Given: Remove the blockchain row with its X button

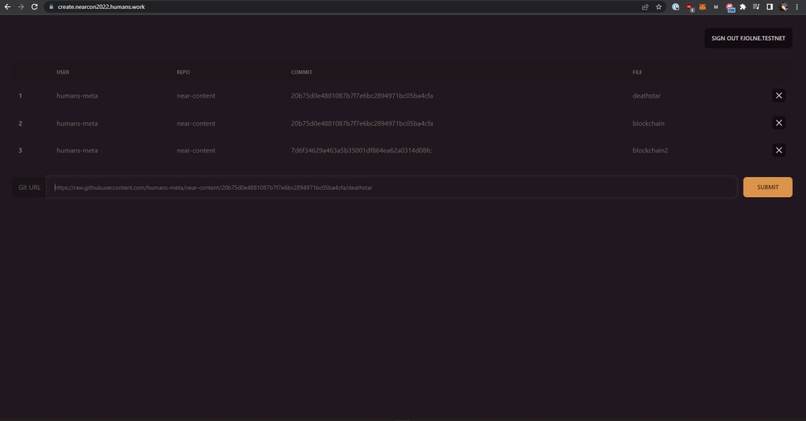Looking at the screenshot, I should coord(779,123).
